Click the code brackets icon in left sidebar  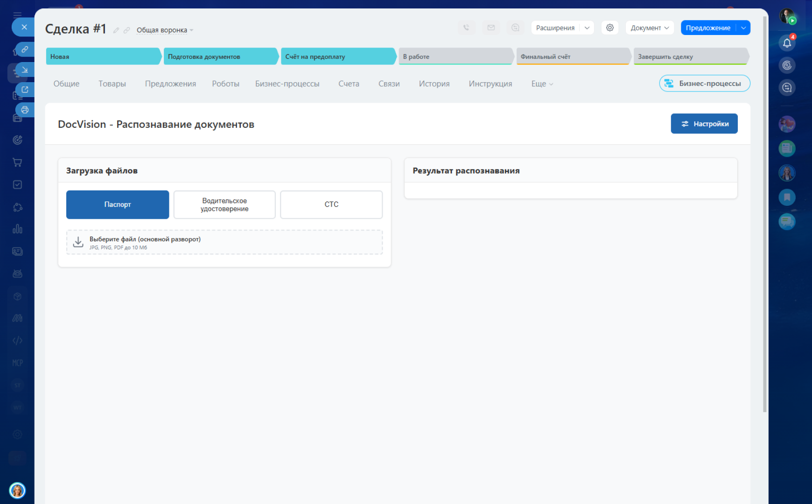coord(17,341)
